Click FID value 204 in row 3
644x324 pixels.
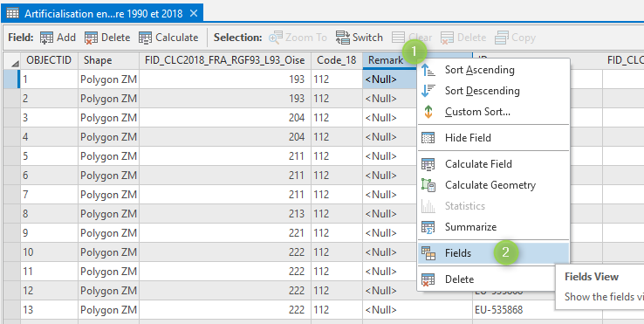pos(225,118)
